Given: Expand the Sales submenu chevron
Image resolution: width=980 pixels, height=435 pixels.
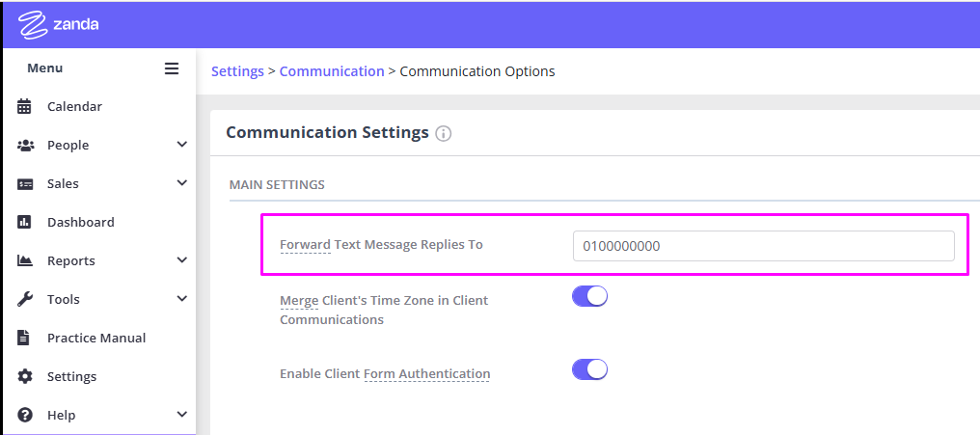Looking at the screenshot, I should [182, 183].
